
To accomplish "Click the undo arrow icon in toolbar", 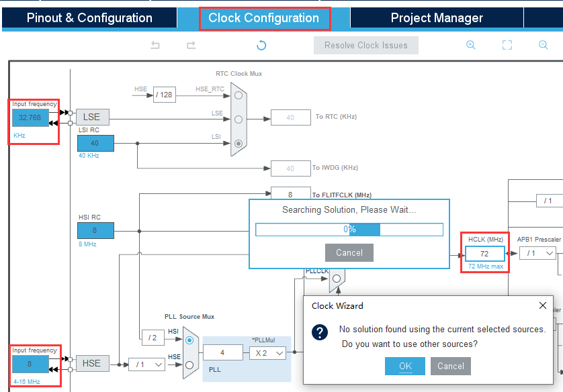I will 155,45.
